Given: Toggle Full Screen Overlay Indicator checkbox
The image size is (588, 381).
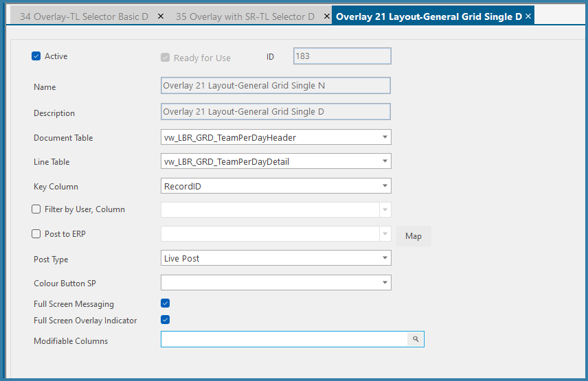Looking at the screenshot, I should tap(165, 320).
